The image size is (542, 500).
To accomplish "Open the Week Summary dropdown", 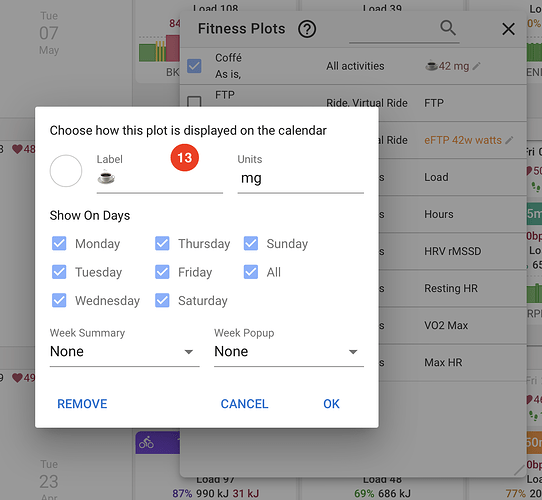I will point(124,352).
